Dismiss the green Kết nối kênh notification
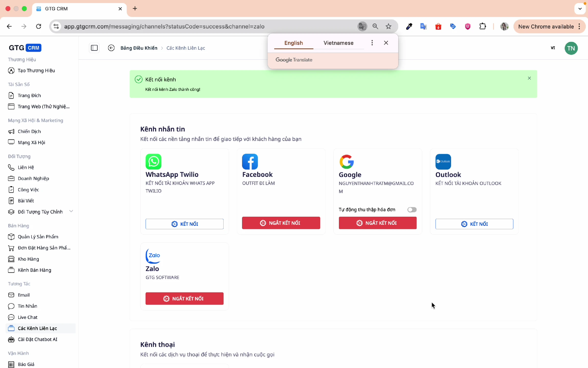 coord(529,78)
